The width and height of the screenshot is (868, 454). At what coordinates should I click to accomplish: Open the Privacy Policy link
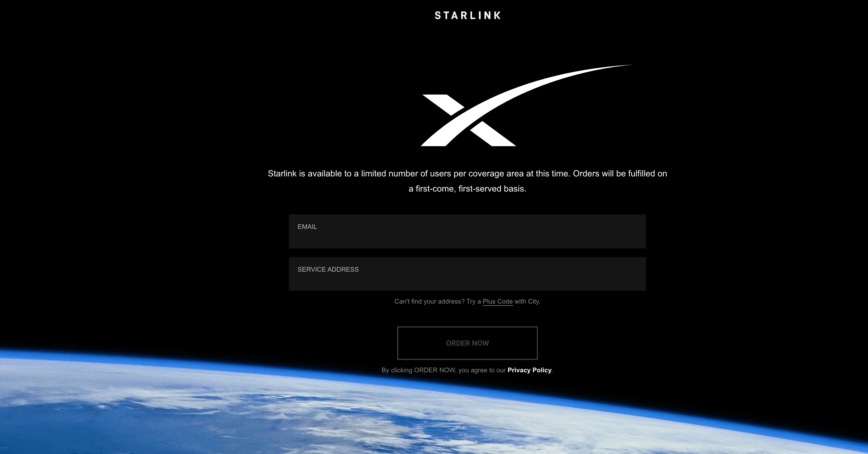click(529, 370)
